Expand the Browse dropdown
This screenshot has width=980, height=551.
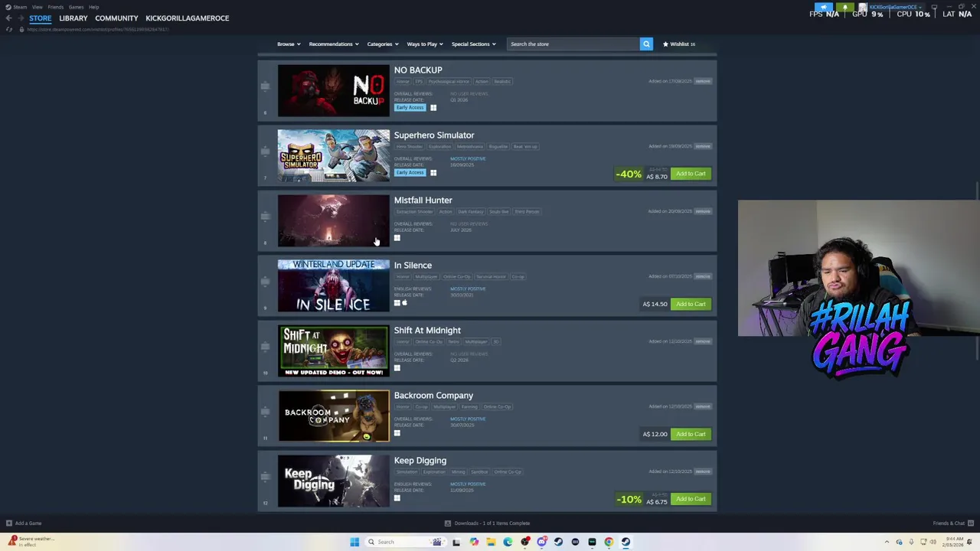(289, 44)
